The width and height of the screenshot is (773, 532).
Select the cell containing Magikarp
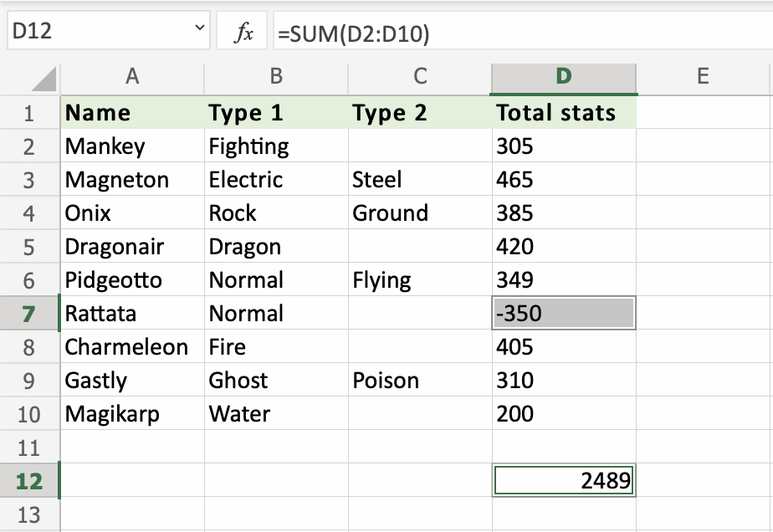point(131,414)
